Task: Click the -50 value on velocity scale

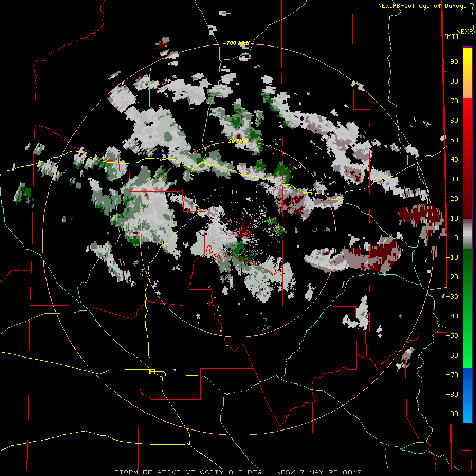Action: click(452, 336)
